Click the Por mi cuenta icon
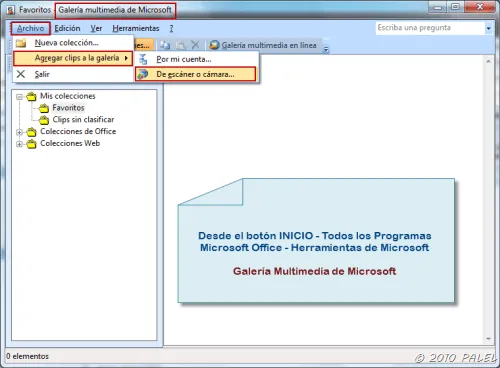This screenshot has width=500, height=368. 143,59
